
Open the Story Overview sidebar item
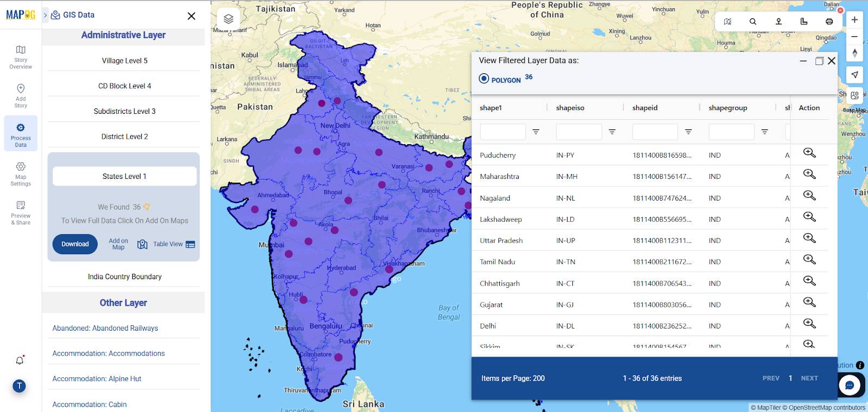(21, 57)
